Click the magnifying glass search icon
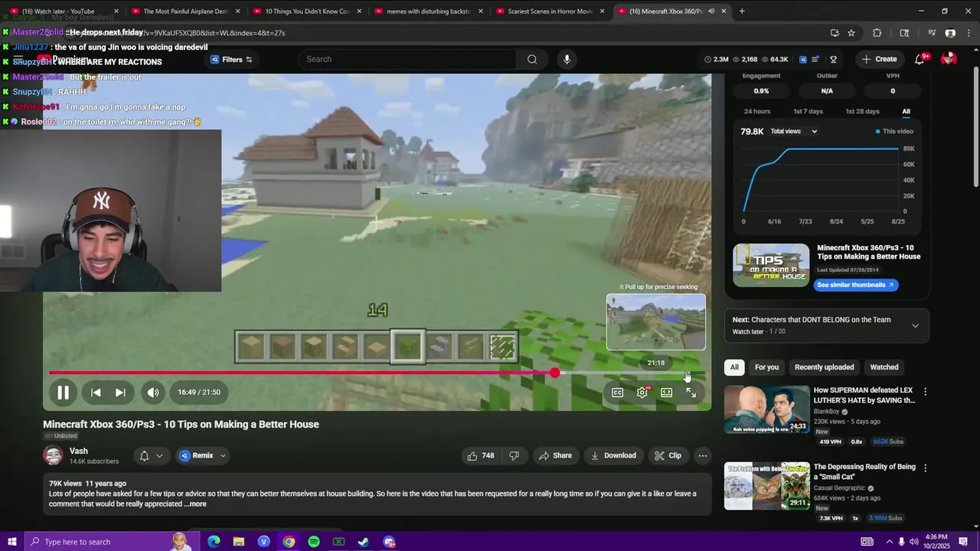Screen dimensions: 980x551 [x=532, y=59]
